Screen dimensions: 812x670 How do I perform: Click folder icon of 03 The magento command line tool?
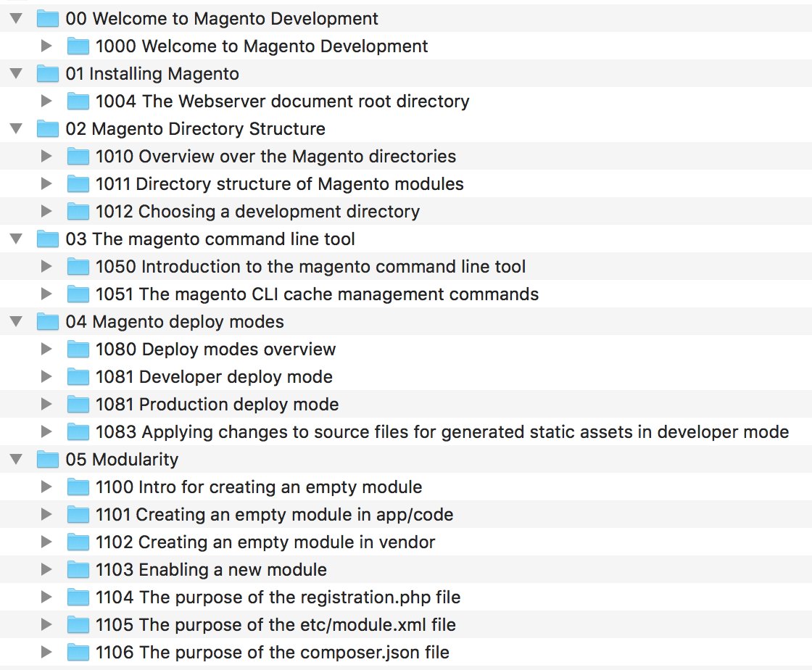48,239
